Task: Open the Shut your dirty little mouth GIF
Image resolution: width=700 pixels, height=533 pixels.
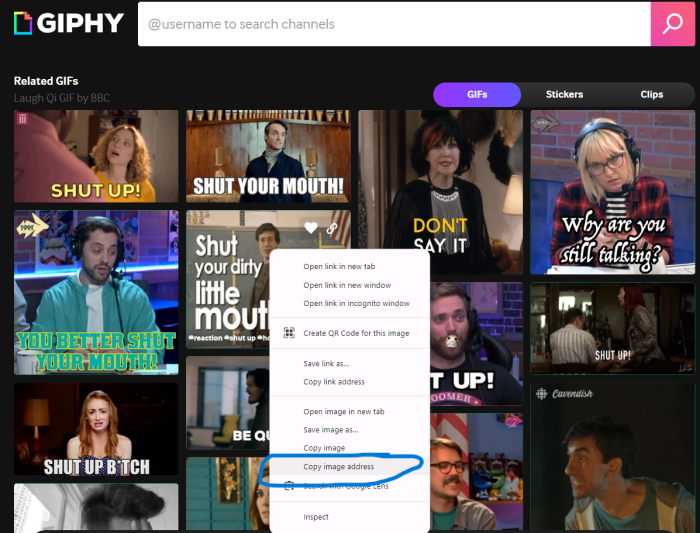Action: (x=228, y=279)
